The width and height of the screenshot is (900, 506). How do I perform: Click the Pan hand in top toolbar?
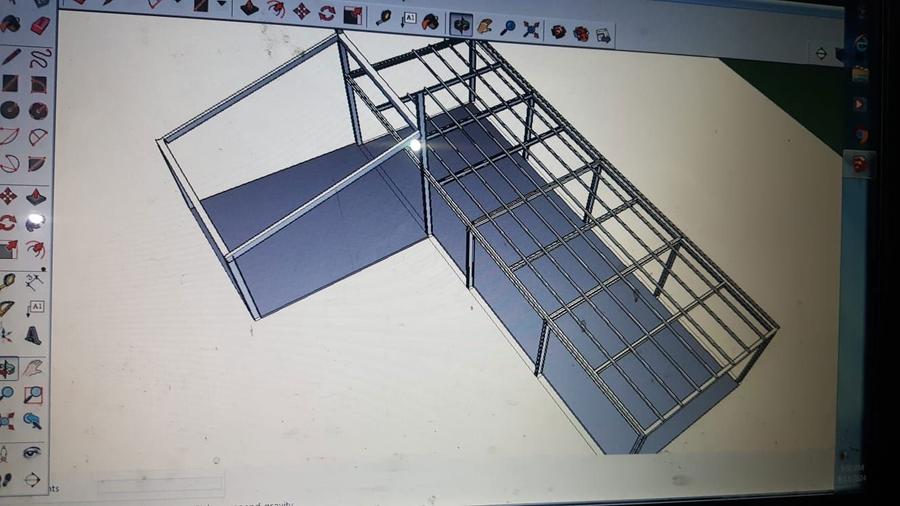click(x=485, y=26)
